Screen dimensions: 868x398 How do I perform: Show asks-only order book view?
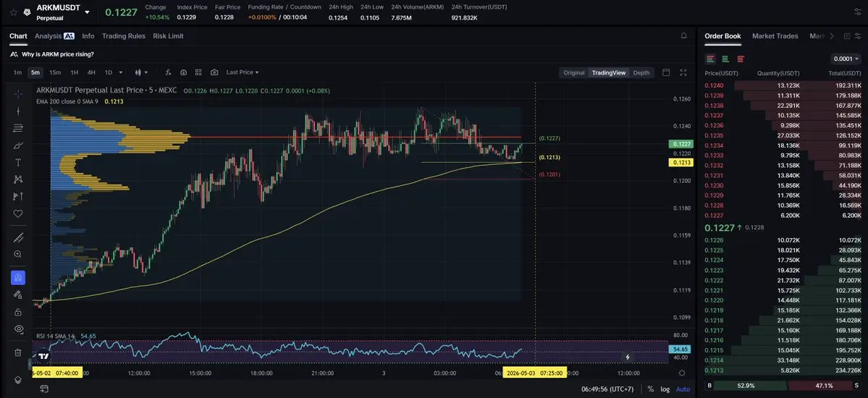(741, 59)
